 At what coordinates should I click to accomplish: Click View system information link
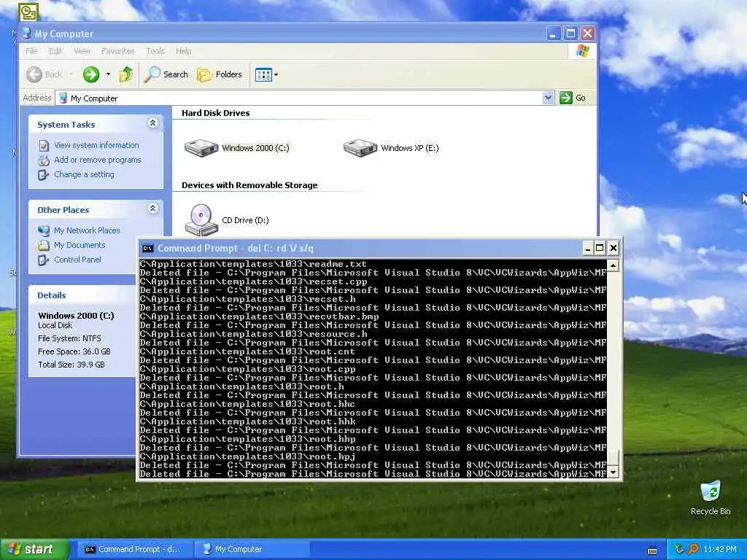coord(96,145)
